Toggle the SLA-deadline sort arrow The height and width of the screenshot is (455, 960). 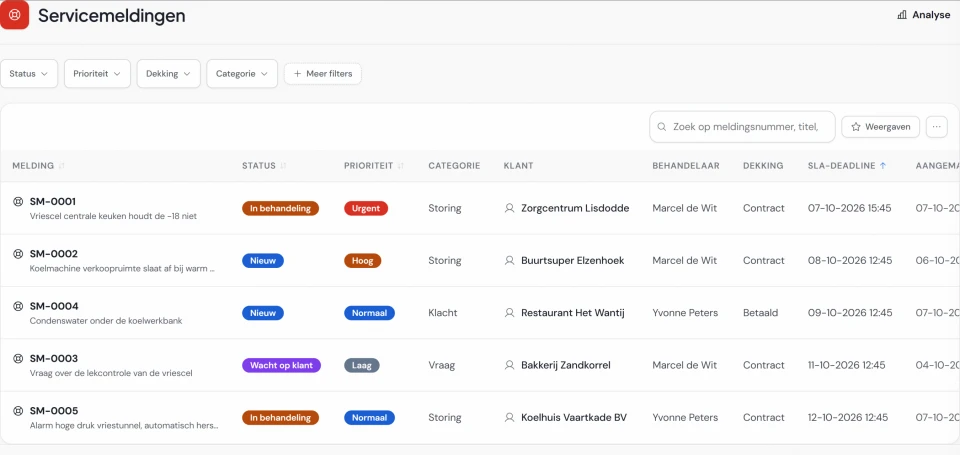[883, 166]
